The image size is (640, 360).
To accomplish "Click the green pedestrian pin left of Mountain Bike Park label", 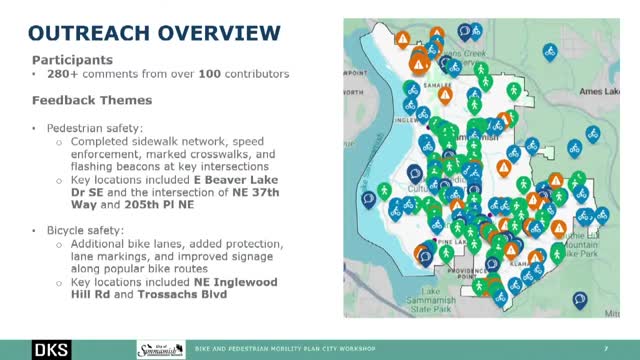I will click(558, 253).
